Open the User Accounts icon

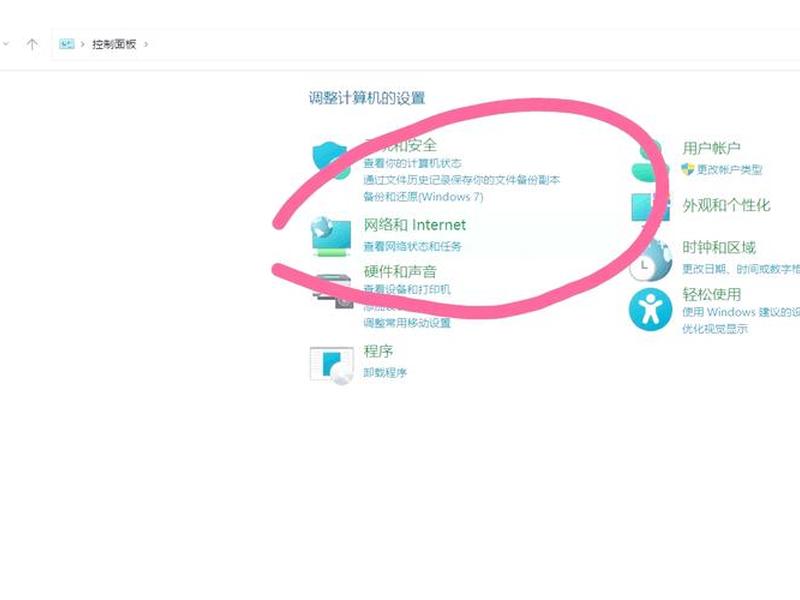(649, 160)
